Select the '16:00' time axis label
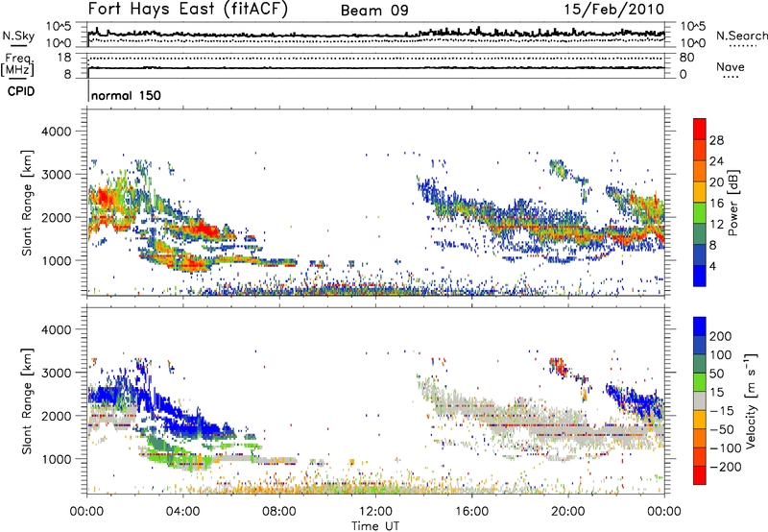This screenshot has height=532, width=768. point(471,512)
